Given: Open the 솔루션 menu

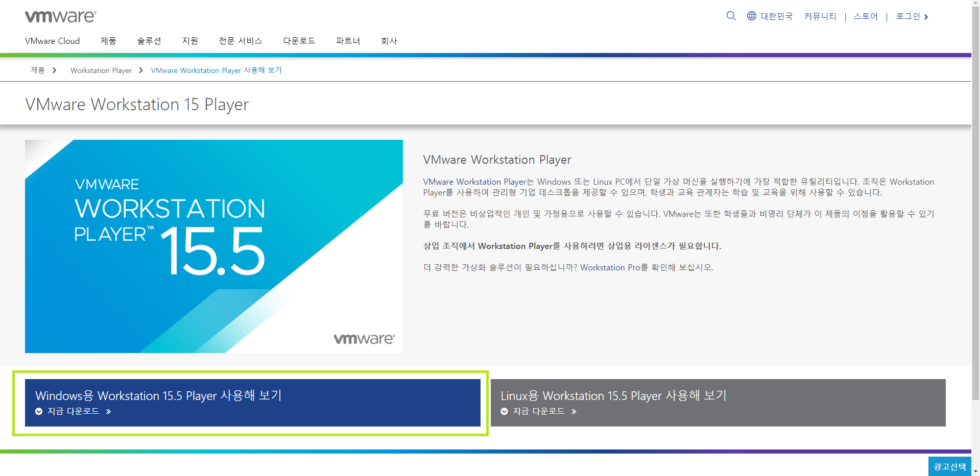Looking at the screenshot, I should [149, 41].
